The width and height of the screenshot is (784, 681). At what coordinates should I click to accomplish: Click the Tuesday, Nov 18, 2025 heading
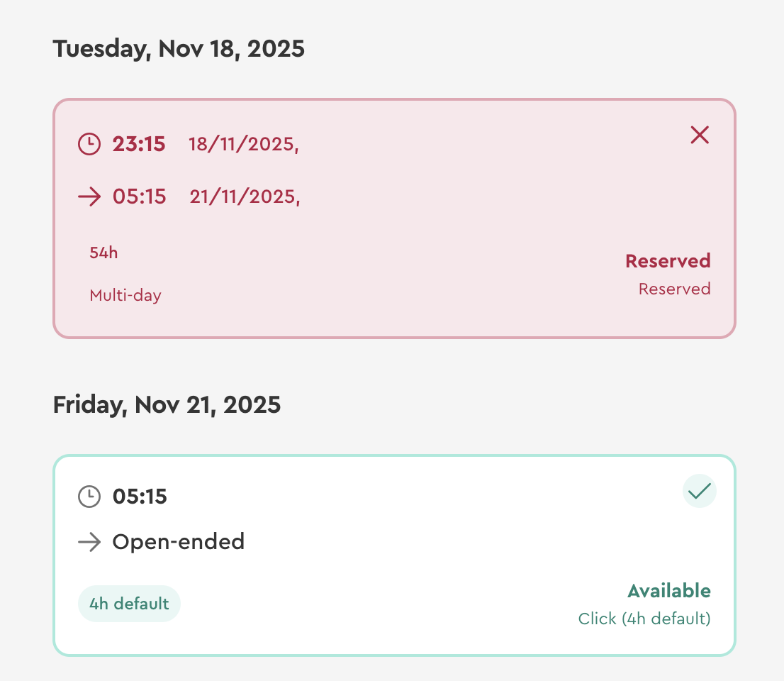tap(179, 49)
